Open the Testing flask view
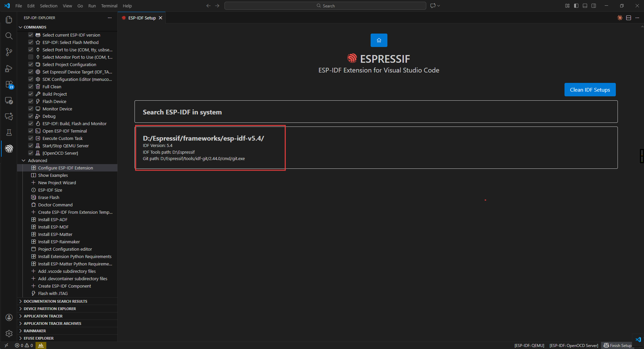The height and width of the screenshot is (349, 644). click(9, 133)
